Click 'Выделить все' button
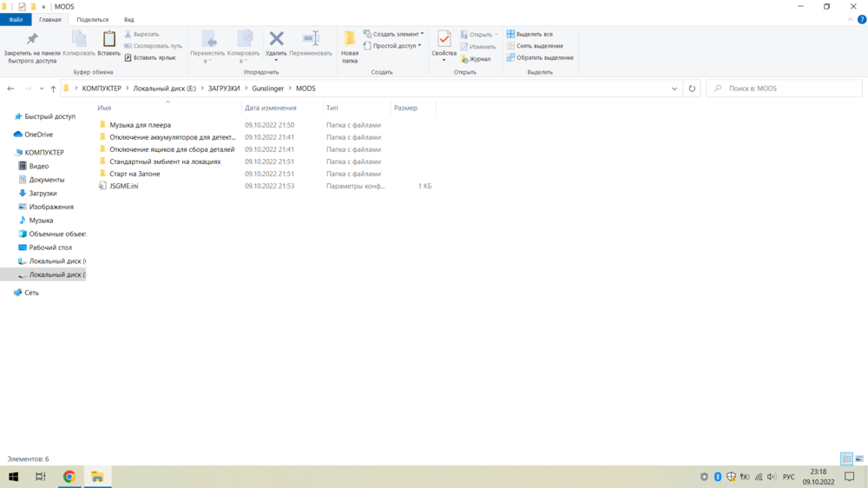Viewport: 868px width, 488px height. (x=529, y=34)
